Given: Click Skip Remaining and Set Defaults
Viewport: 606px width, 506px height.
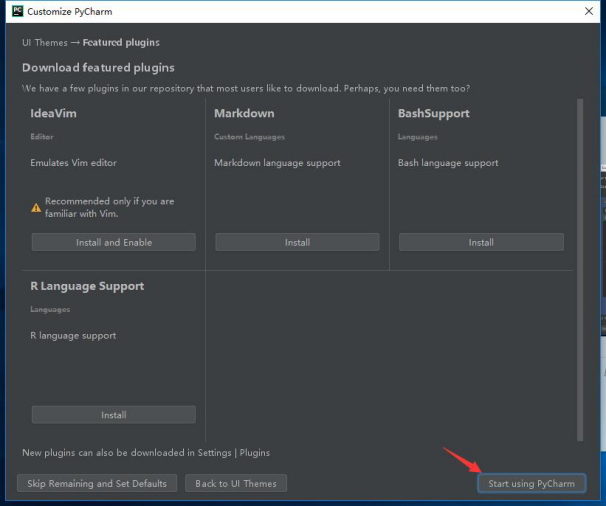Looking at the screenshot, I should coord(97,484).
